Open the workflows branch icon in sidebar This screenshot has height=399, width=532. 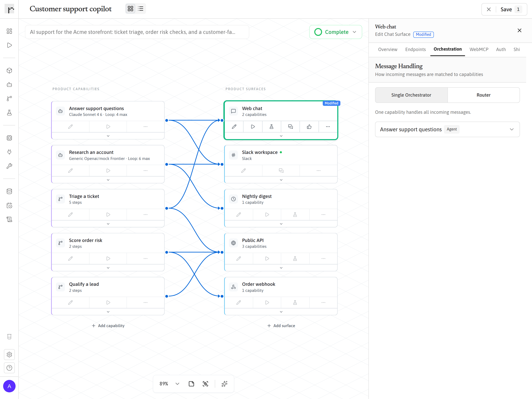pos(9,99)
